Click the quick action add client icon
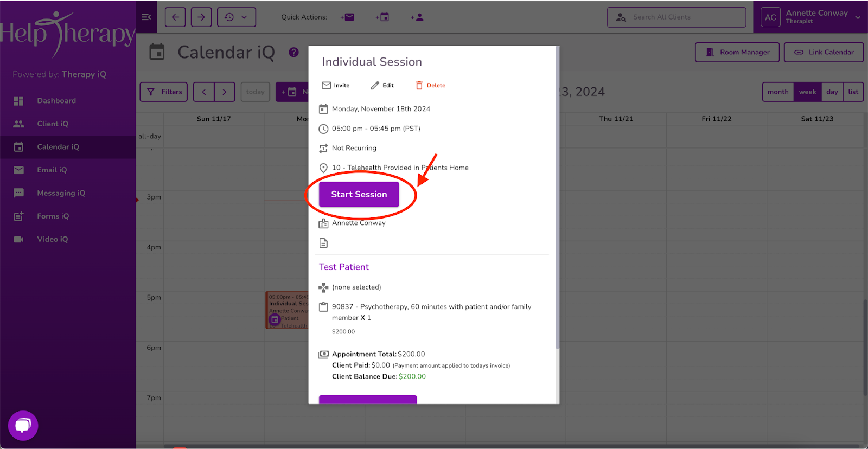 [417, 17]
